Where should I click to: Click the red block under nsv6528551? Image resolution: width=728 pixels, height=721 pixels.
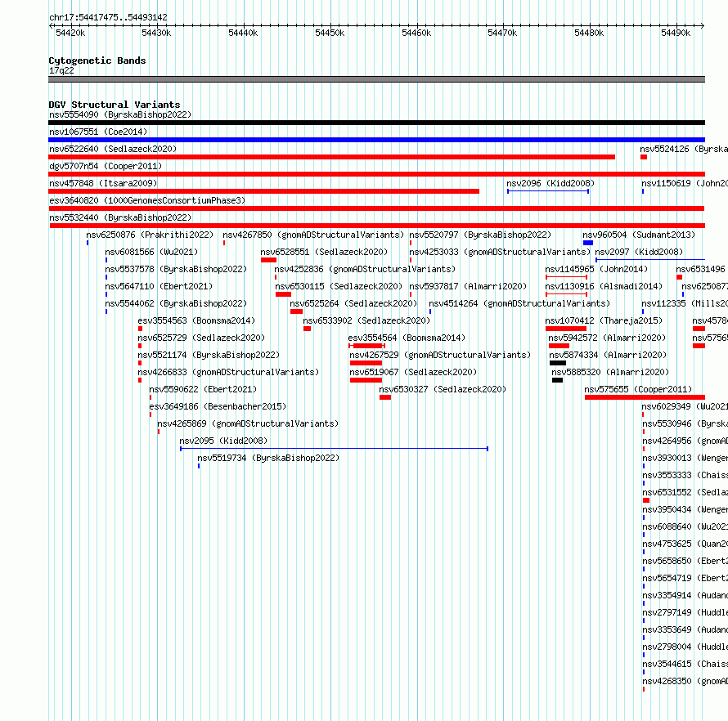coord(269,260)
